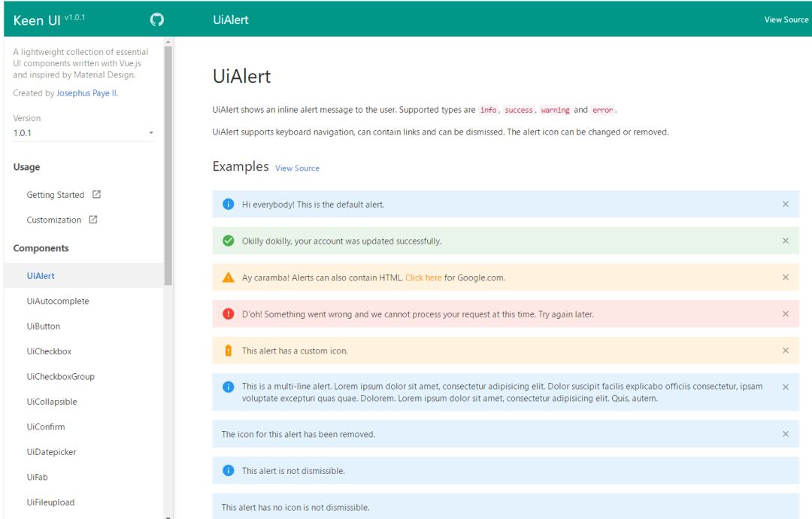Screen dimensions: 812x519
Task: Click the Keen UI logo title
Action: click(x=37, y=20)
